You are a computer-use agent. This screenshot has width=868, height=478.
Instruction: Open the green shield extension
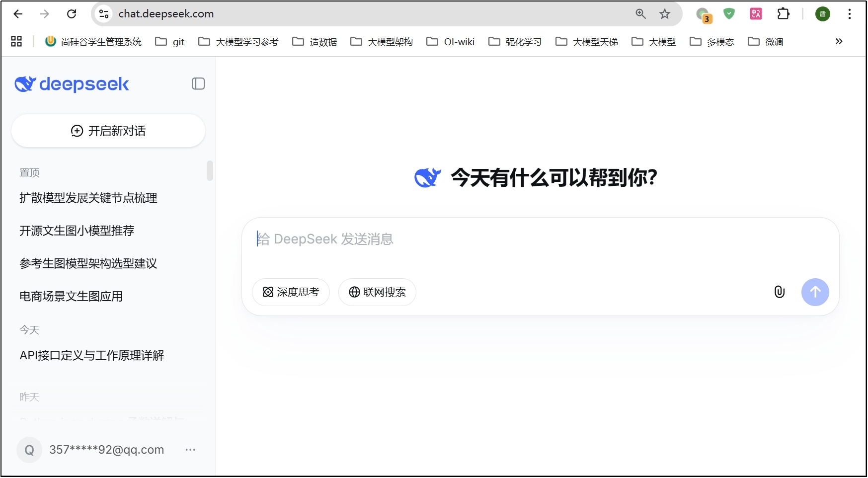(x=729, y=14)
